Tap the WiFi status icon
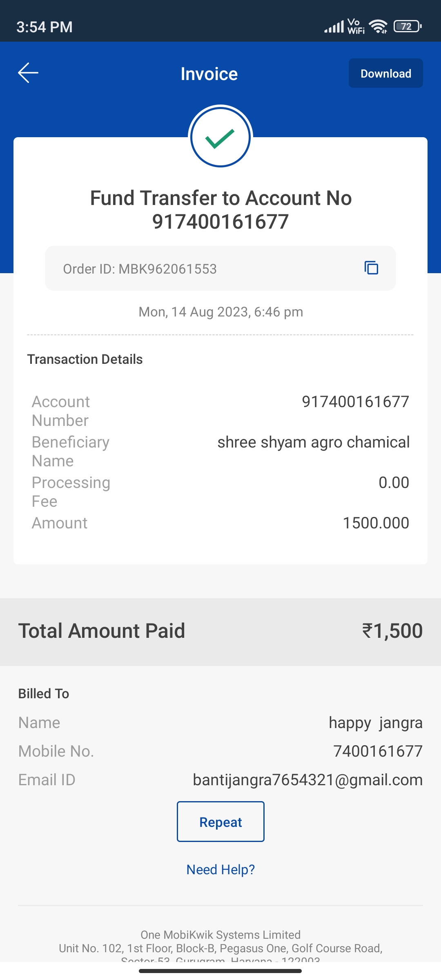 [378, 27]
